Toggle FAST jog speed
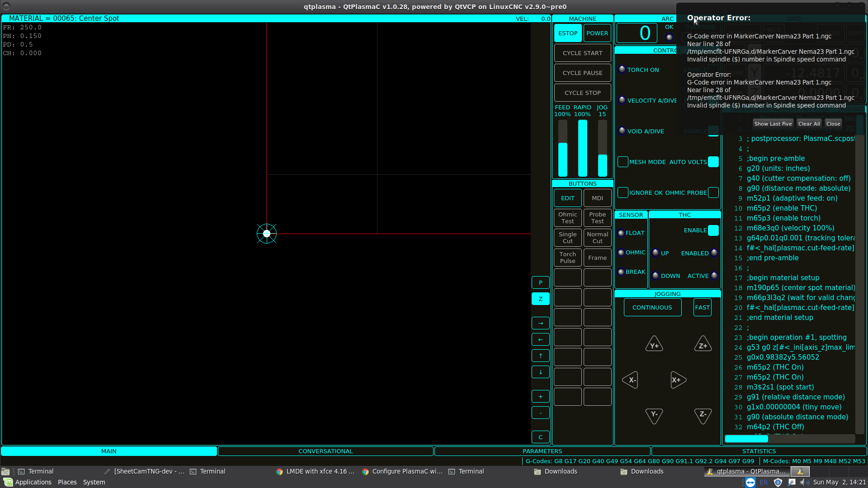The image size is (868, 488). pyautogui.click(x=703, y=307)
